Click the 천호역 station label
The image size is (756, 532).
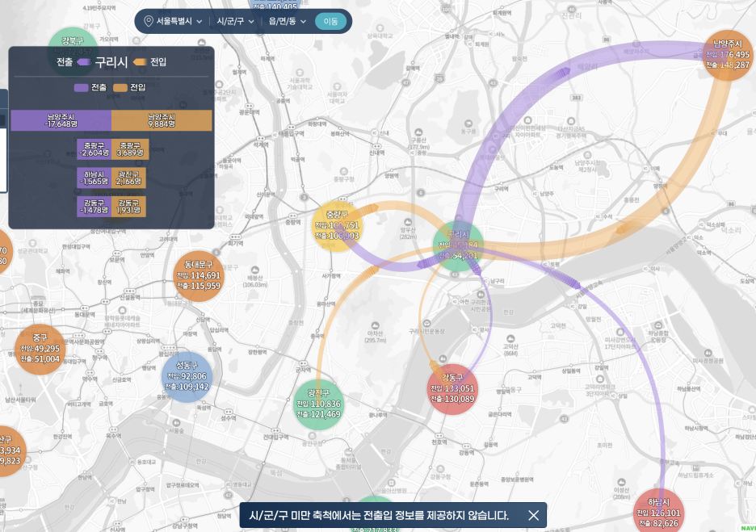[439, 442]
